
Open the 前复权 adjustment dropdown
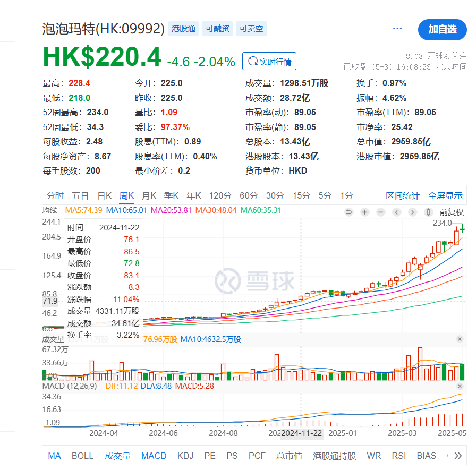[x=452, y=212]
